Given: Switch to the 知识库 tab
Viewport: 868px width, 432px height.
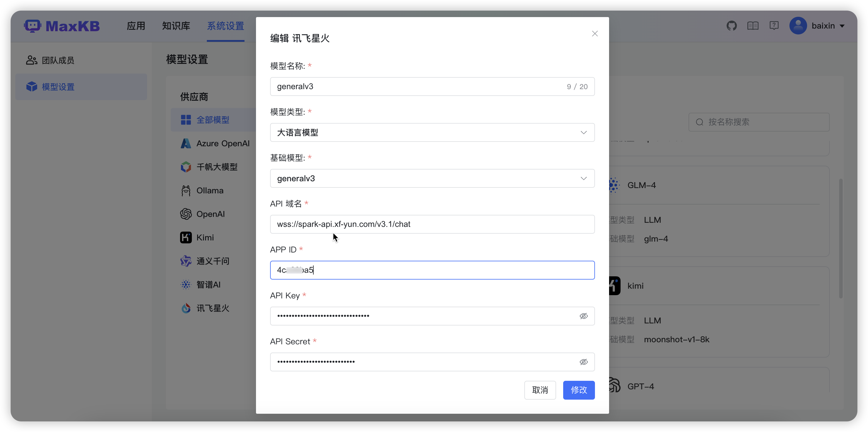Looking at the screenshot, I should (x=176, y=26).
